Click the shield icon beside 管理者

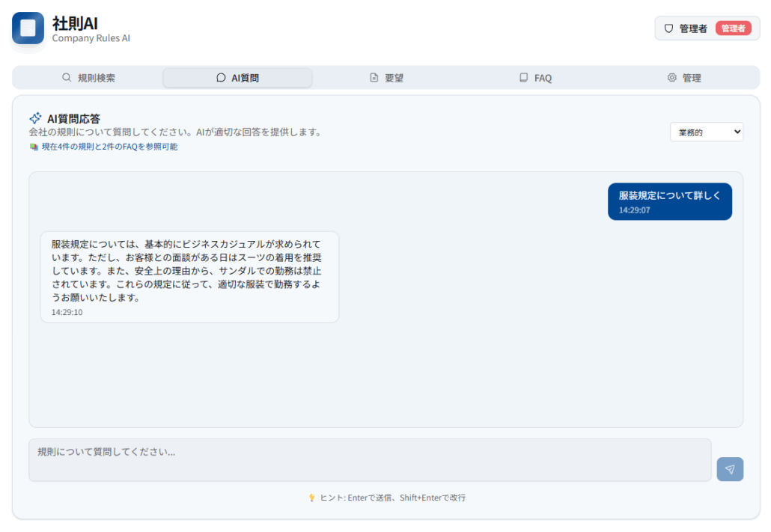point(669,28)
